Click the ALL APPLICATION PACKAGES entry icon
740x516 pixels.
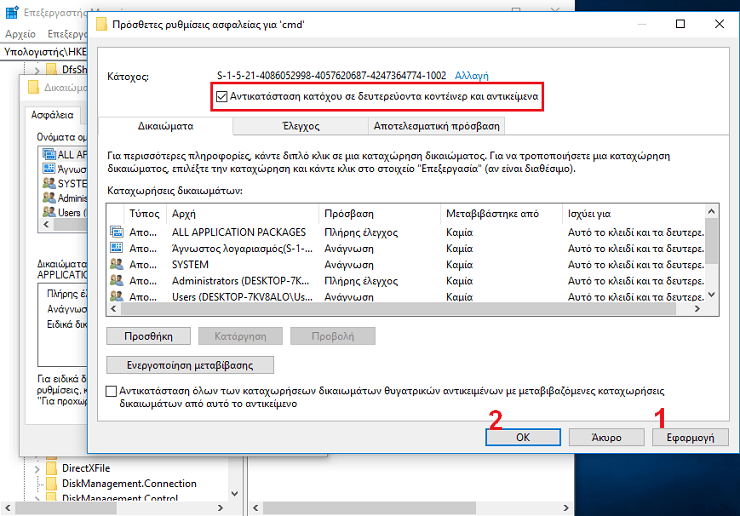[115, 232]
